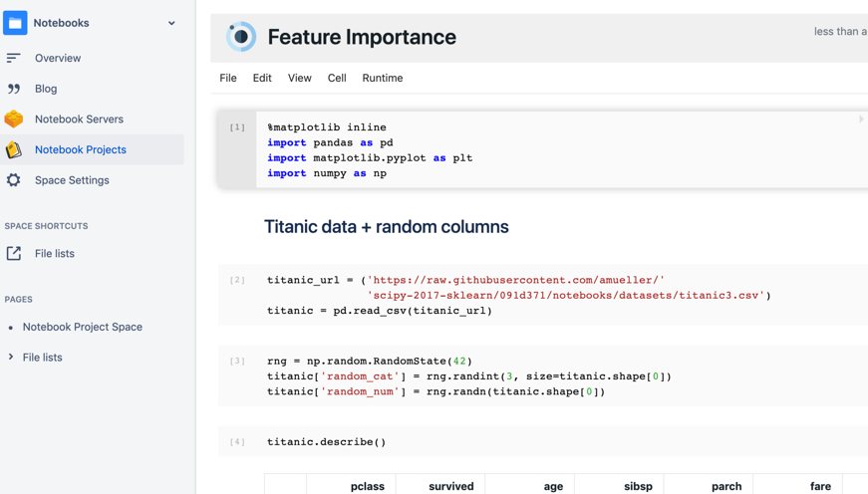Open the View menu
The width and height of the screenshot is (868, 494).
tap(299, 78)
